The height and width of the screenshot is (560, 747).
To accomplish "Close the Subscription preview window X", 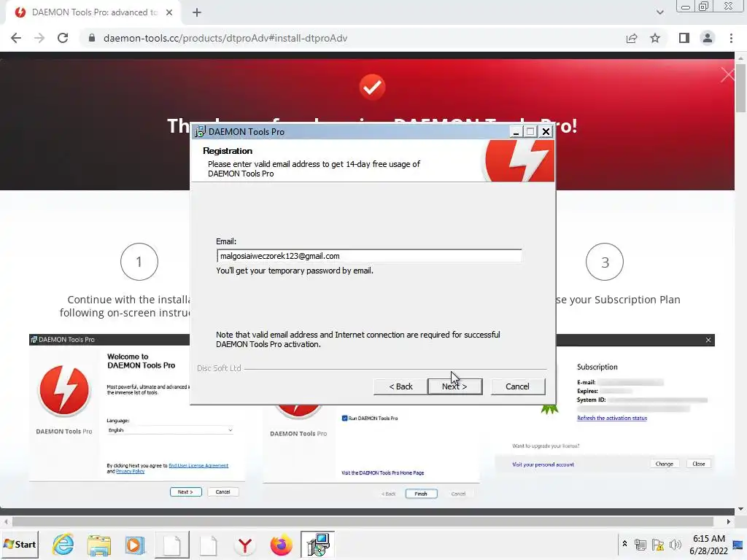I will [708, 340].
